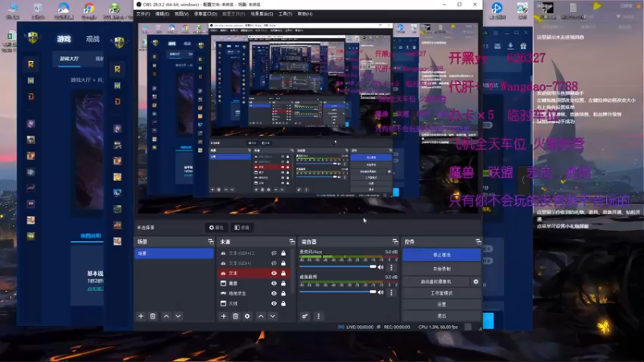Image resolution: width=644 pixels, height=362 pixels.
Task: Show the hidden 文本 (GDI+) source
Action: click(274, 263)
